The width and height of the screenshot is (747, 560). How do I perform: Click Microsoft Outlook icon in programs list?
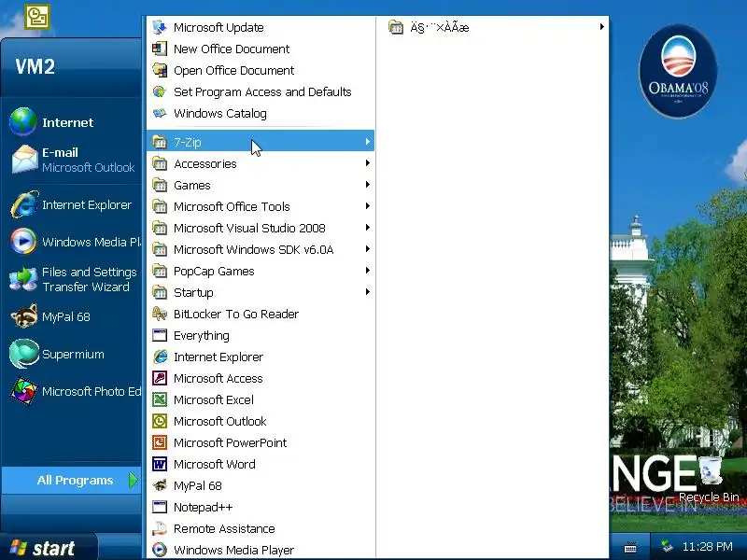pyautogui.click(x=160, y=421)
